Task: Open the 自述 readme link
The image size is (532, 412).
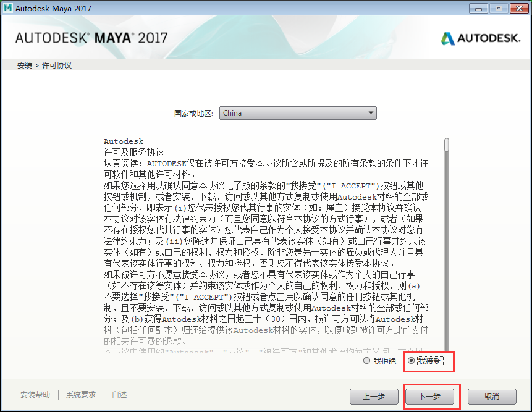Action: [119, 395]
